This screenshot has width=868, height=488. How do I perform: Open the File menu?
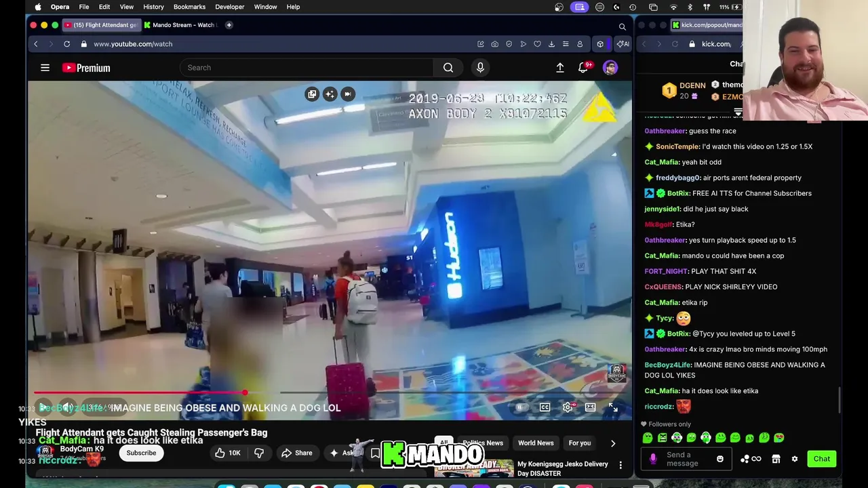click(x=84, y=7)
